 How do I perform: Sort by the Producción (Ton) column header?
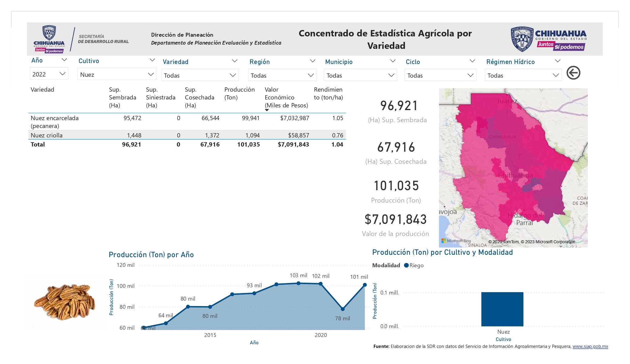240,93
